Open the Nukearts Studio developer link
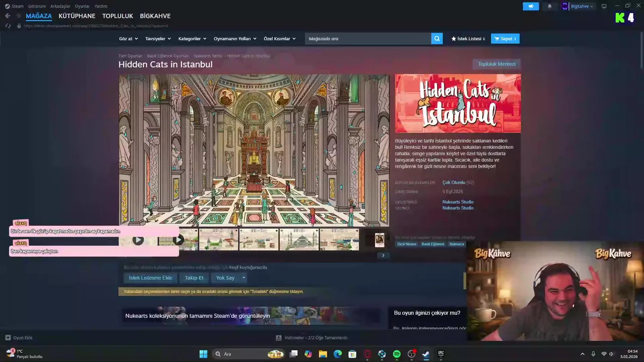The image size is (644, 362). (x=458, y=202)
